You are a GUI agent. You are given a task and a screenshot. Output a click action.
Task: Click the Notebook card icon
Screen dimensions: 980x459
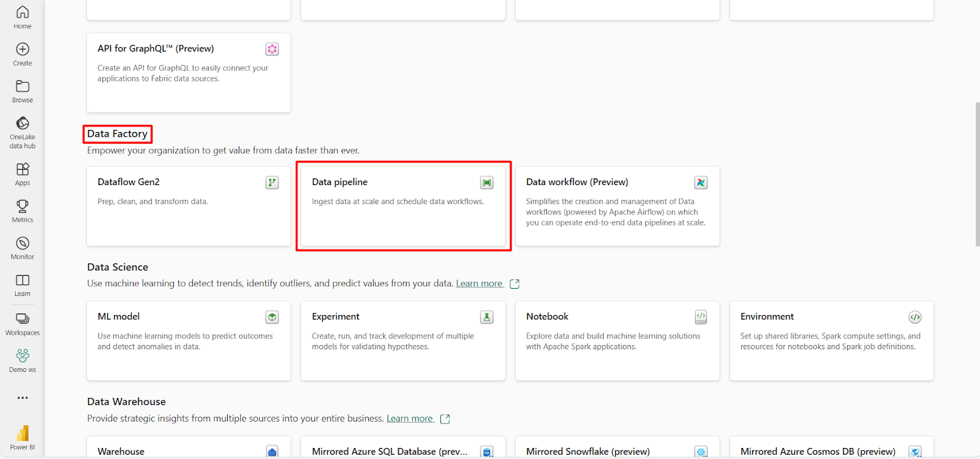[x=701, y=317]
